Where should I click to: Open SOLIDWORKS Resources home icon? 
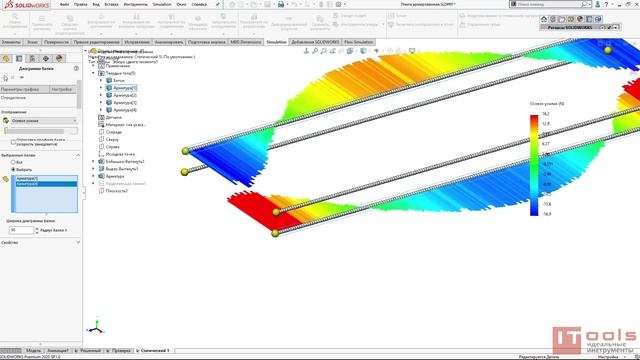tap(544, 19)
